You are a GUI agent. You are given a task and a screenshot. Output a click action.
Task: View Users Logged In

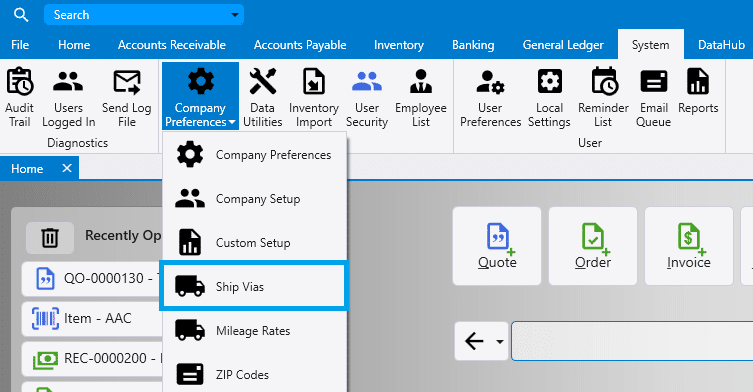click(68, 98)
